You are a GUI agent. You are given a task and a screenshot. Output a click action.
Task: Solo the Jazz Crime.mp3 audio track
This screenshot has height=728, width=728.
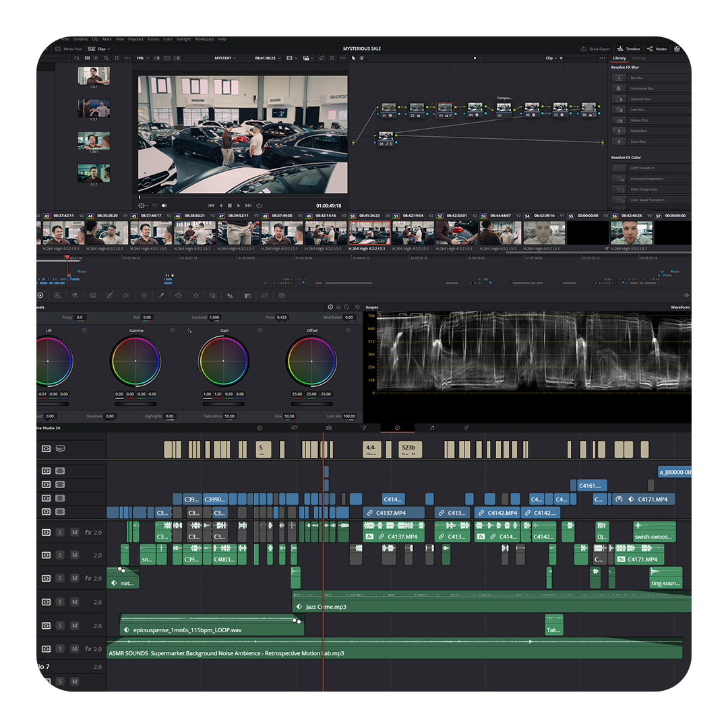[x=60, y=602]
